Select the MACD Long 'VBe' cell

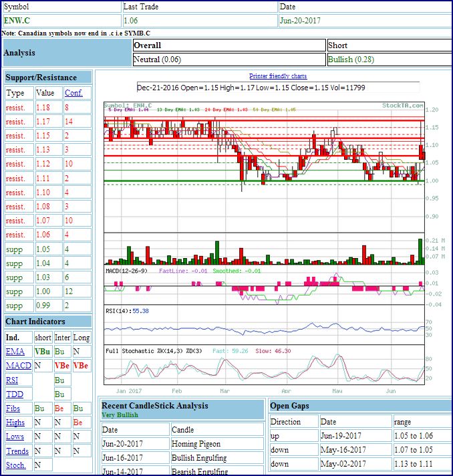coord(81,366)
